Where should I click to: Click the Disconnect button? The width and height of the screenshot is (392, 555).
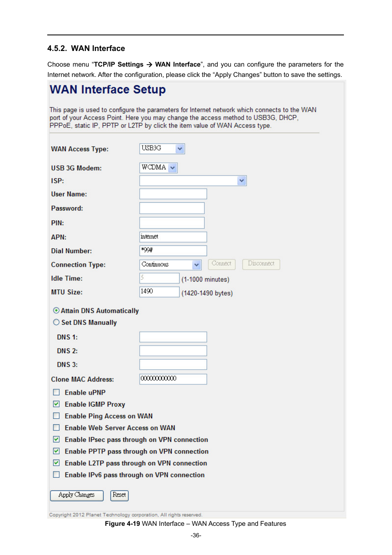coord(261,264)
